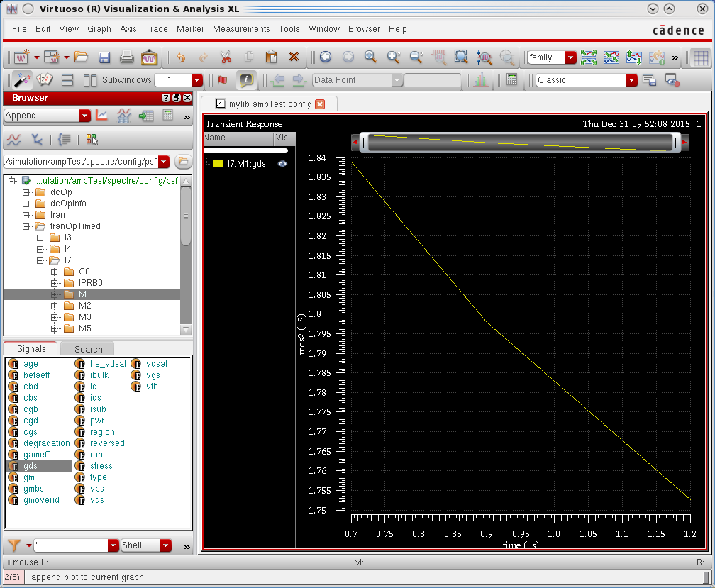Click the Plot Signal graph icon in Browser

[x=101, y=116]
